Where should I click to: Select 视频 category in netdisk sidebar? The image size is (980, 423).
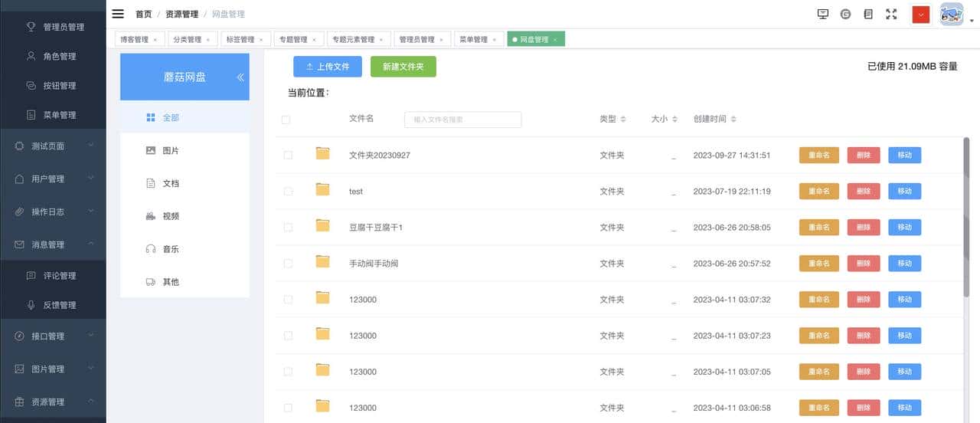pyautogui.click(x=185, y=216)
